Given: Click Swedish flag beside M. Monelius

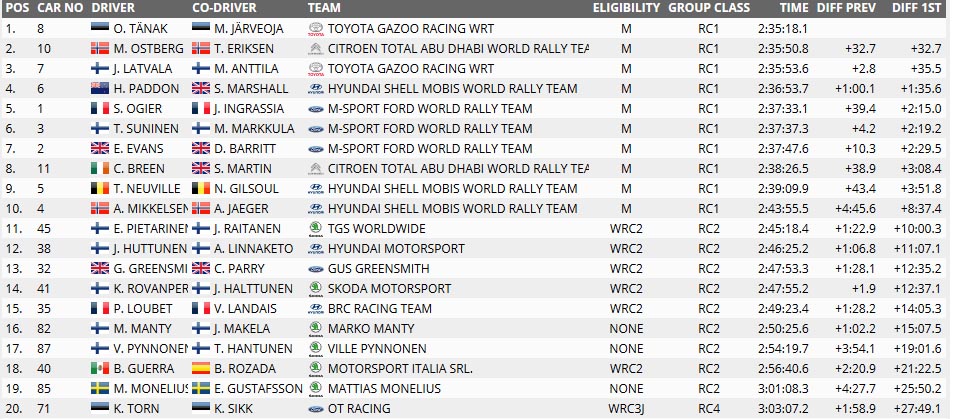Looking at the screenshot, I should [x=100, y=389].
